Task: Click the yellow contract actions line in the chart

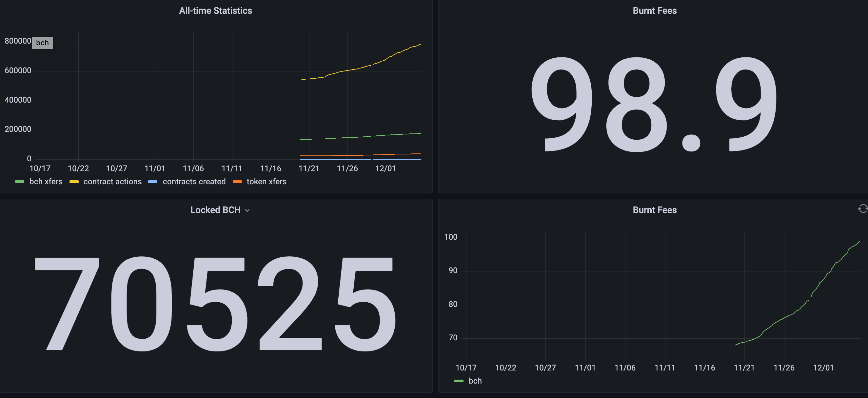Action: coord(348,70)
